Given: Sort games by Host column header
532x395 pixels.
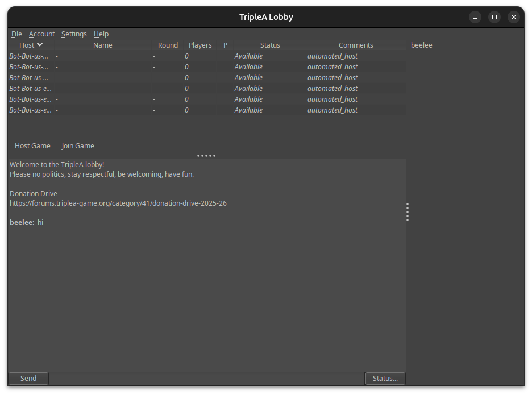Looking at the screenshot, I should coord(31,45).
